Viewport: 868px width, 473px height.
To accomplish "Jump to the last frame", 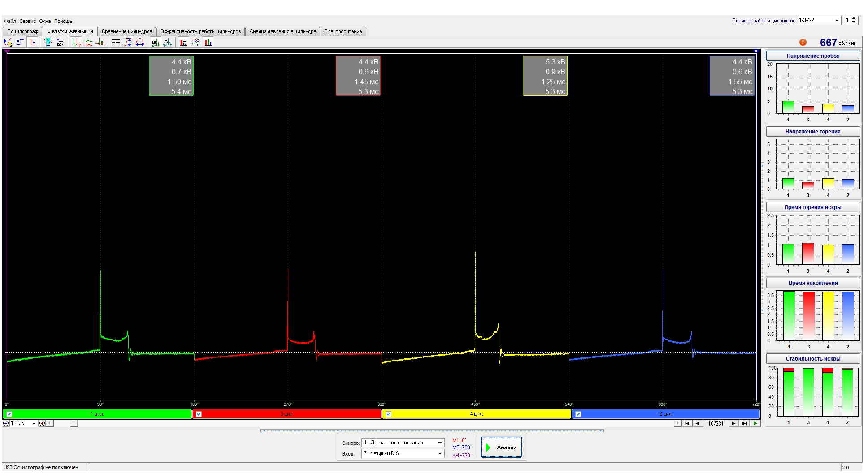I will 744,423.
